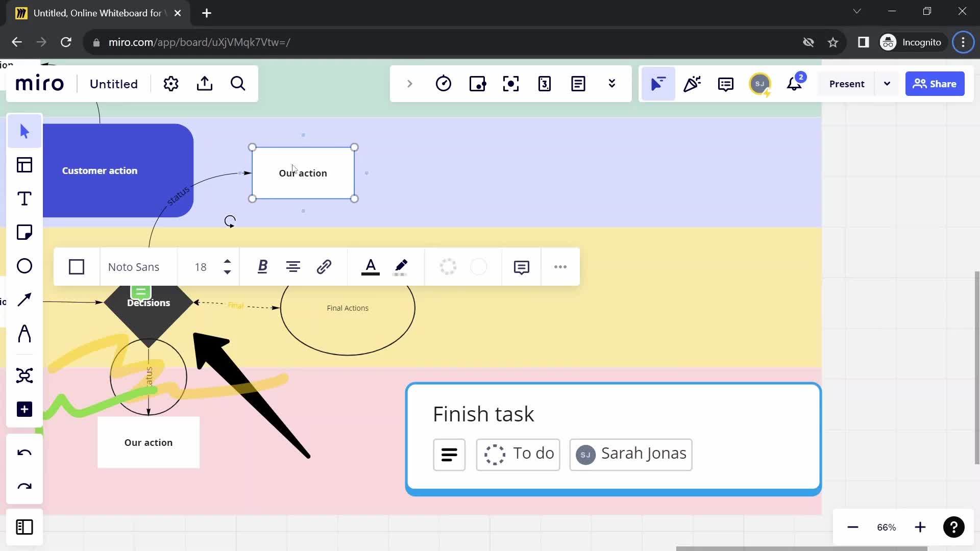The height and width of the screenshot is (551, 980).
Task: Click the Timer tool in top toolbar
Action: [x=444, y=84]
